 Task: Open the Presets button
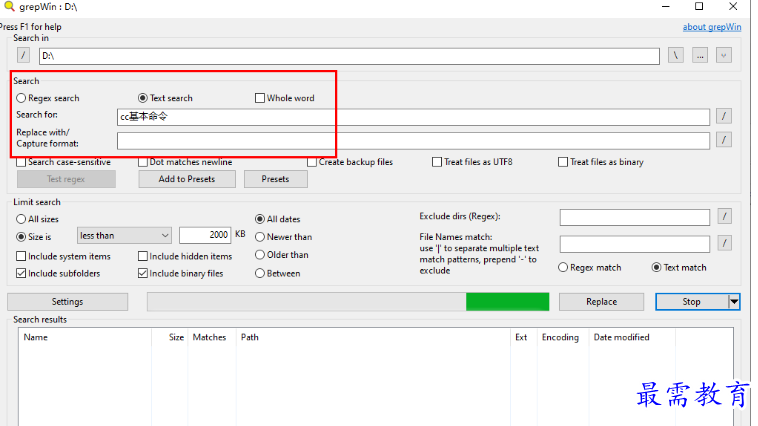pos(276,179)
